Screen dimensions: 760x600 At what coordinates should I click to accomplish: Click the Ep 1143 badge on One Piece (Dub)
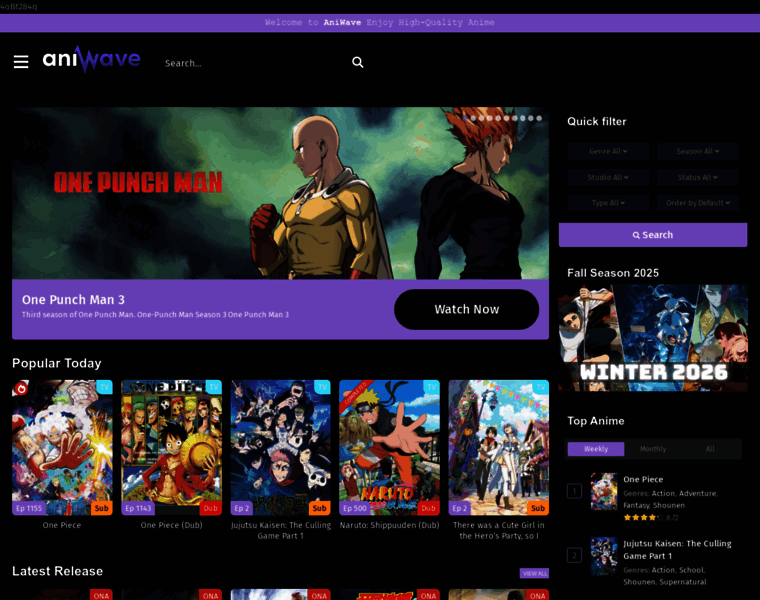(x=138, y=508)
